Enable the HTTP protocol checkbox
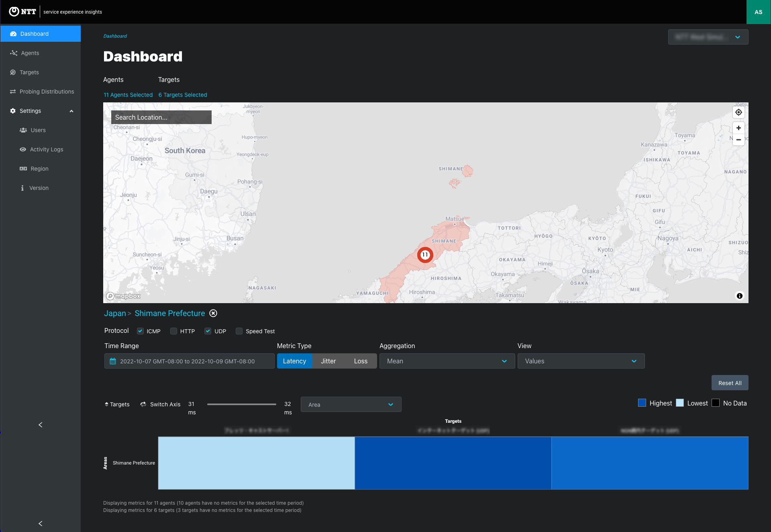 click(173, 331)
